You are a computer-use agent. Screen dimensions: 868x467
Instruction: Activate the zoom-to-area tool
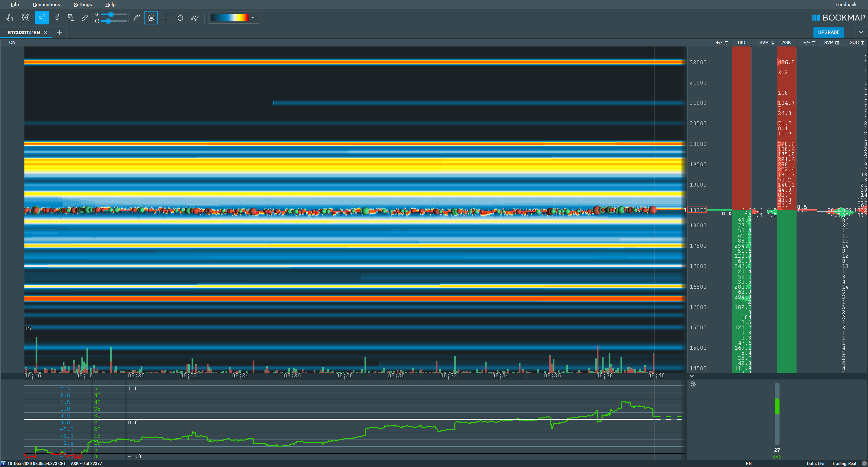click(25, 18)
